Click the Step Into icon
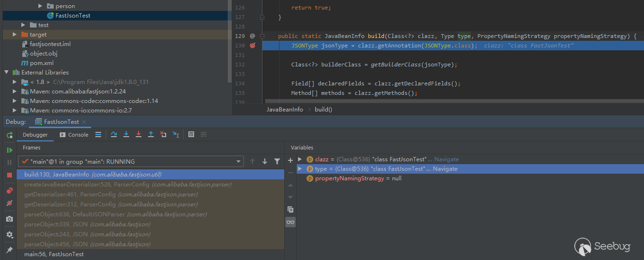 [x=126, y=135]
